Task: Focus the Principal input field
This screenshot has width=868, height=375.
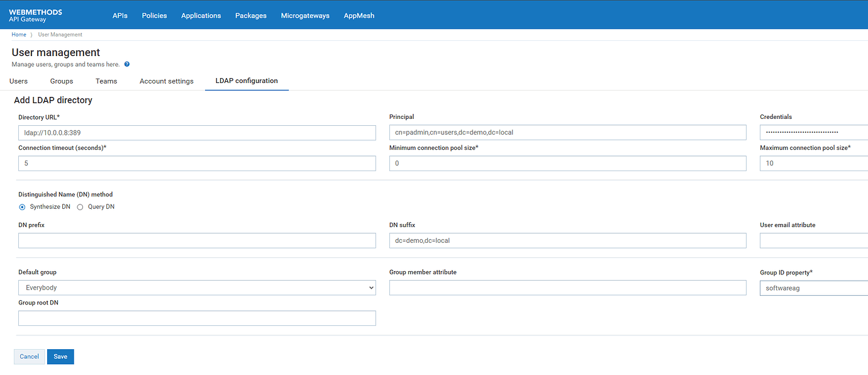Action: click(x=567, y=133)
